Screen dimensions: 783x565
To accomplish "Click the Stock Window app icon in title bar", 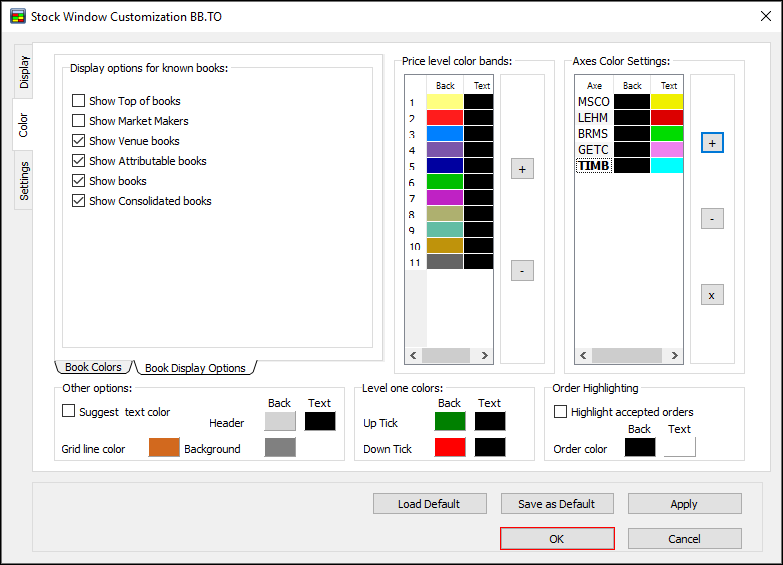I will (x=17, y=17).
